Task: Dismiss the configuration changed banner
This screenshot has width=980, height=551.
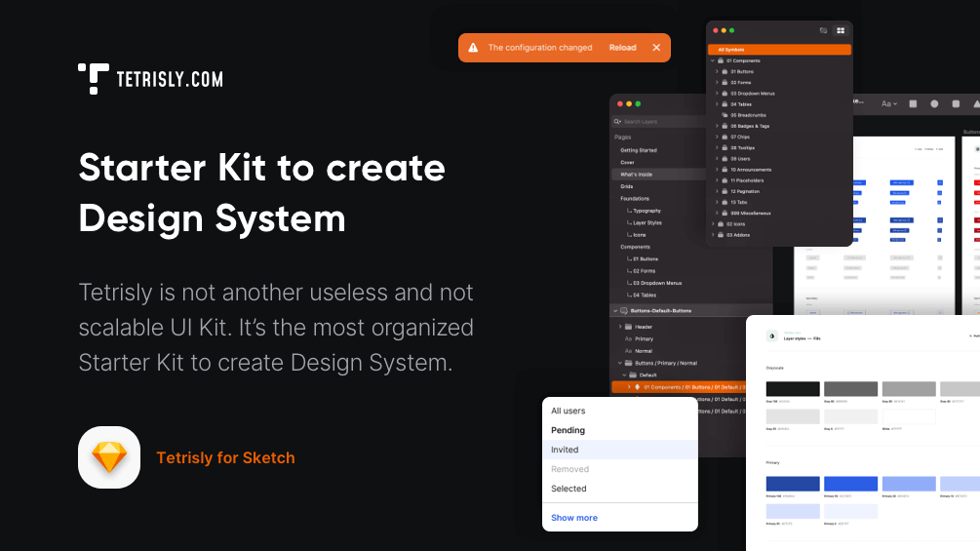Action: (x=656, y=48)
